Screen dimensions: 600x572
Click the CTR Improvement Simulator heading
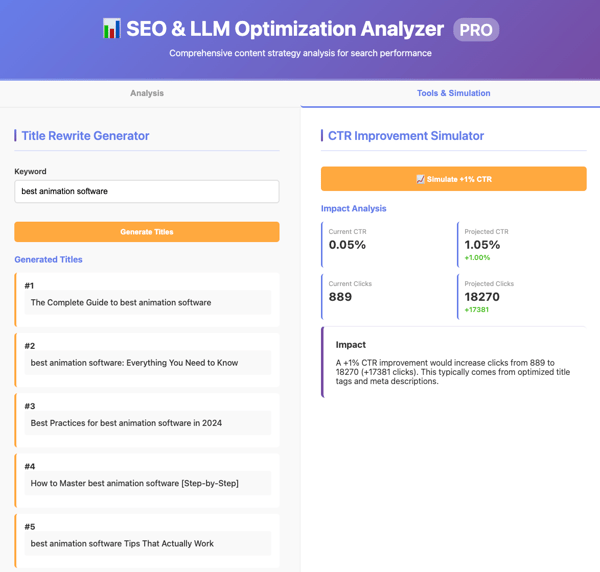coord(406,136)
